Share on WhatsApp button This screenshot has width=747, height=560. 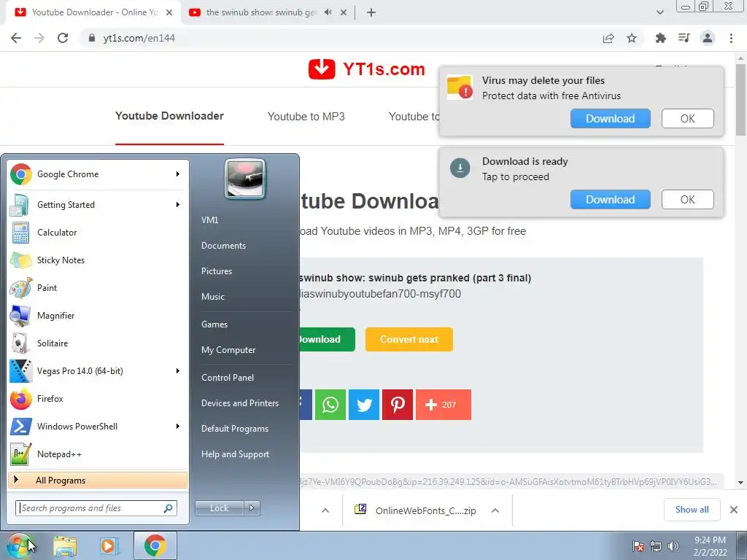click(x=330, y=405)
